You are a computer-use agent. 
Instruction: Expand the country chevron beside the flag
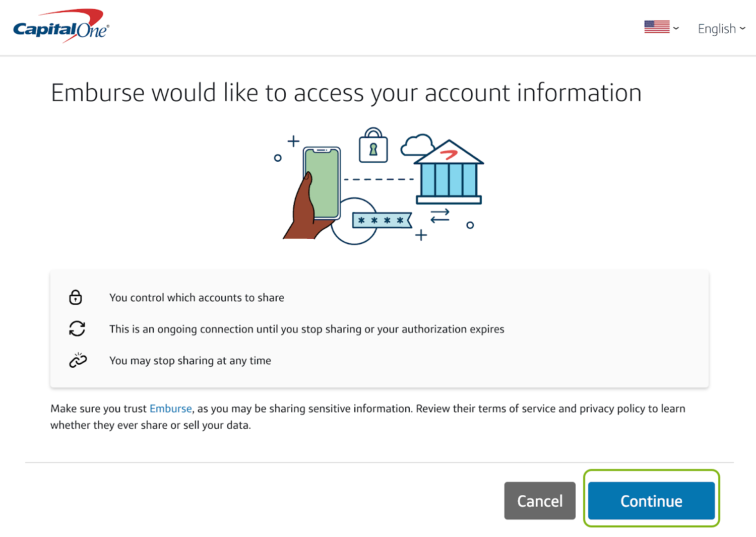coord(676,29)
